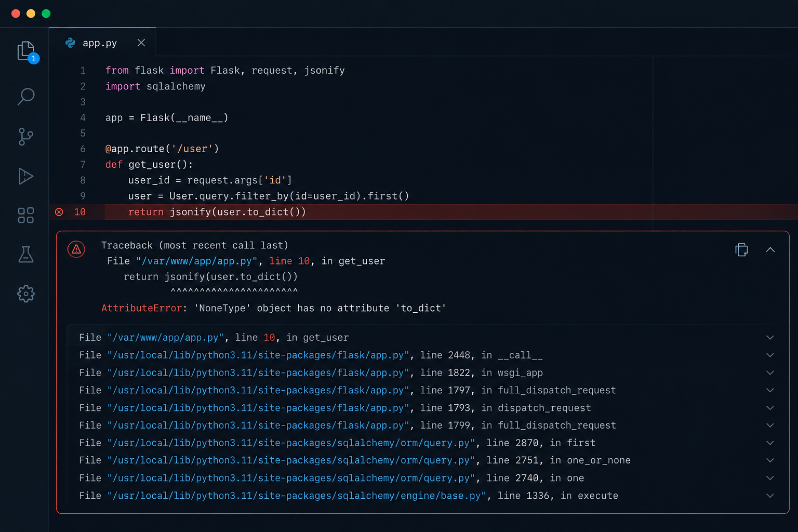This screenshot has width=798, height=532.
Task: Open Run and Debug play icon
Action: click(25, 176)
